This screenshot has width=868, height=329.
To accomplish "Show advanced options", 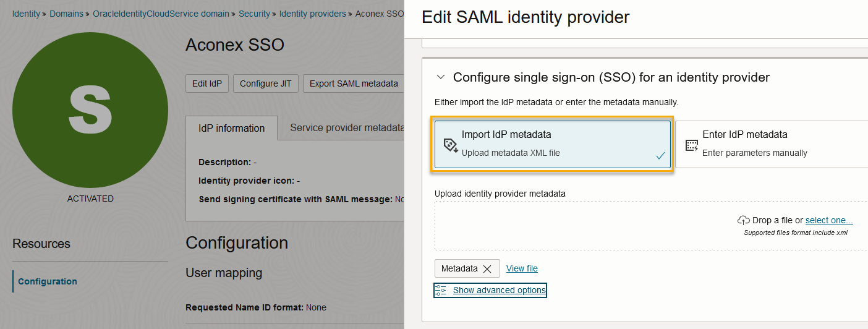I will click(500, 290).
